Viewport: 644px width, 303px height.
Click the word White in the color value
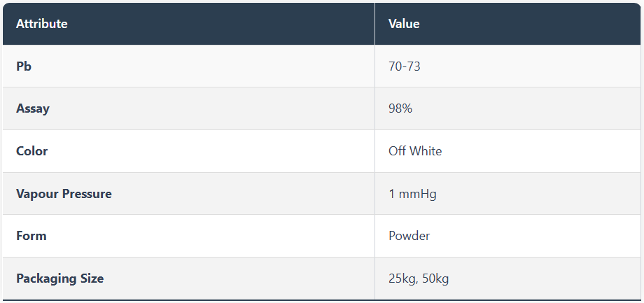pyautogui.click(x=426, y=151)
